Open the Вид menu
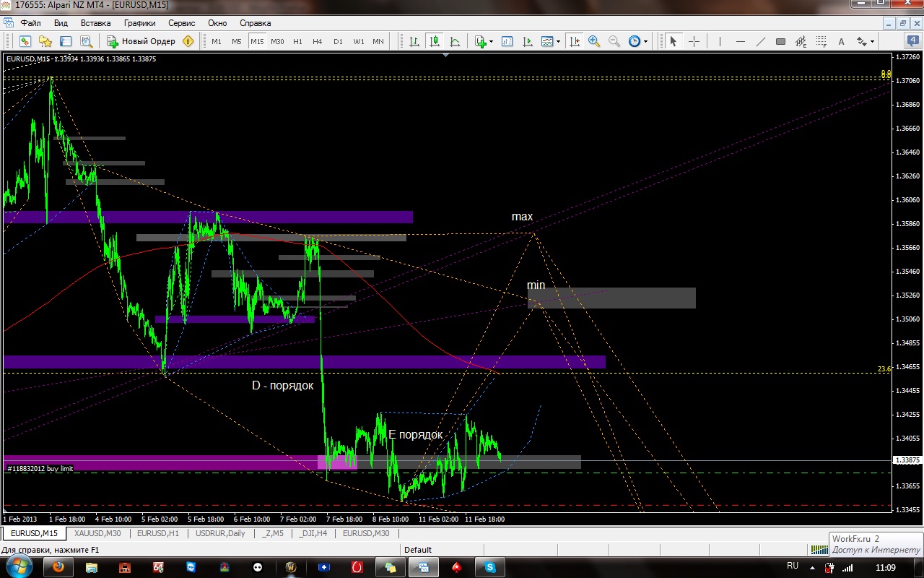Screen dimensions: 924x578 tap(61, 23)
